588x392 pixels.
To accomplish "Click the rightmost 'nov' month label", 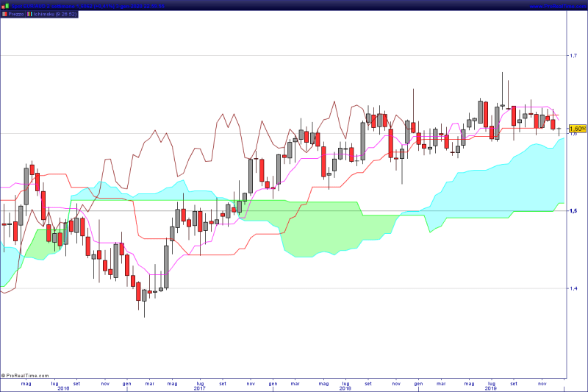I will (542, 383).
